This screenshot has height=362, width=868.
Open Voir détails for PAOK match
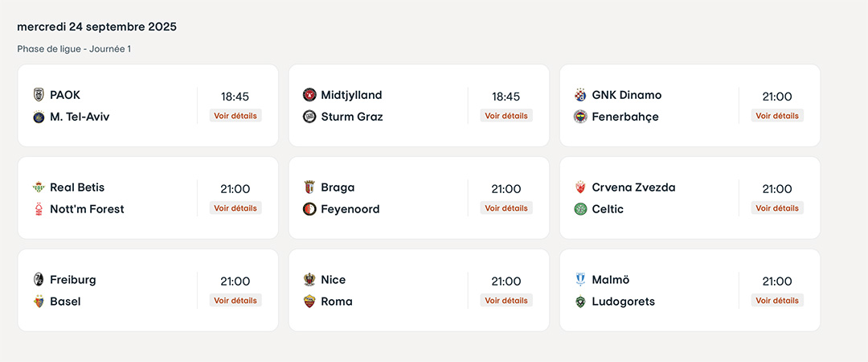coord(235,116)
